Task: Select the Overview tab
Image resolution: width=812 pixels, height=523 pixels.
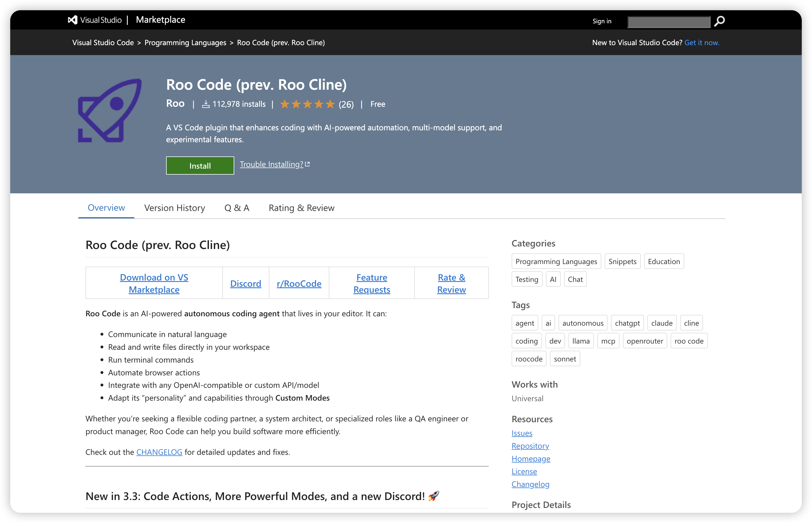Action: coord(106,208)
